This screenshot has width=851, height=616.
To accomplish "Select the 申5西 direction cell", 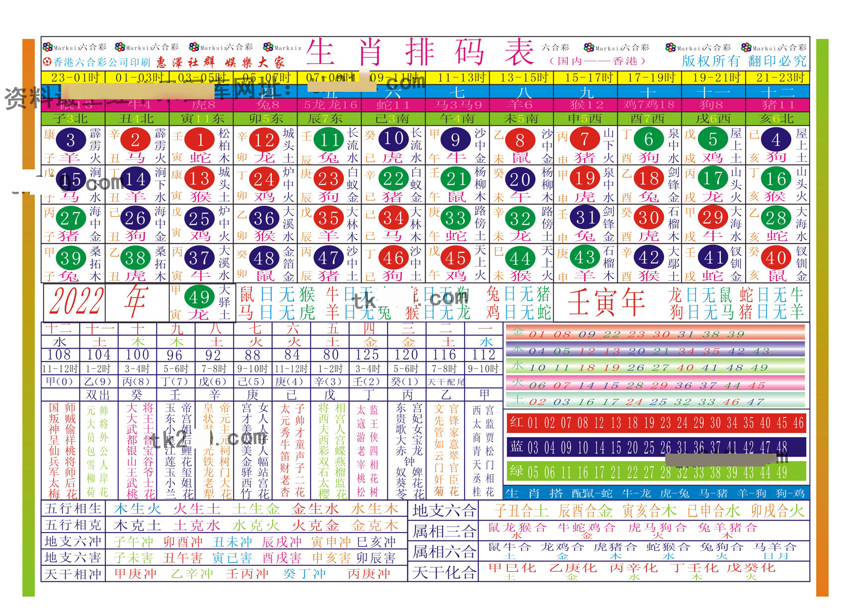I will (x=585, y=119).
